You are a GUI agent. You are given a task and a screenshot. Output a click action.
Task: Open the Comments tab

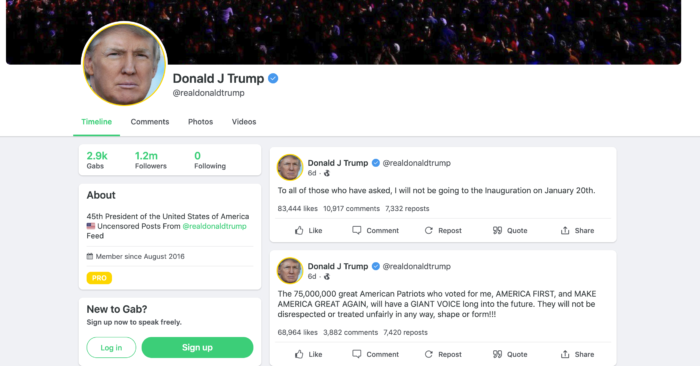(150, 121)
